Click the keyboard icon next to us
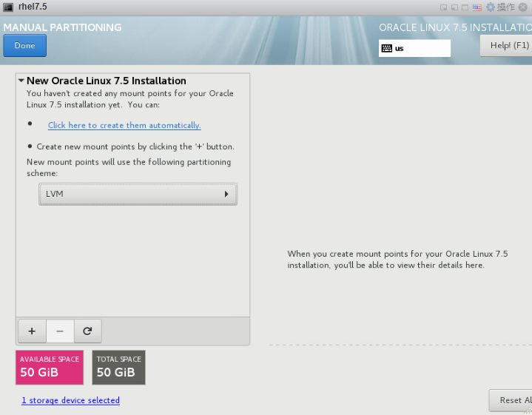 tap(386, 48)
